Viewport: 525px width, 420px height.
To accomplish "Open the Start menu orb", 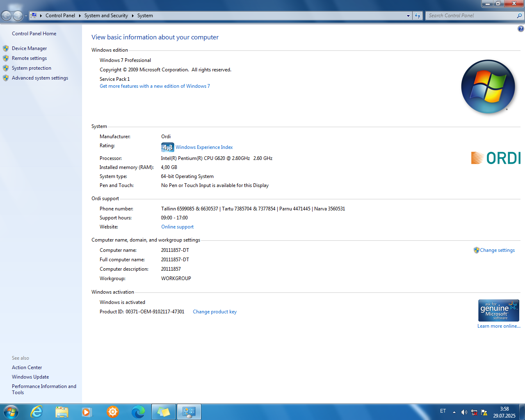I will tap(10, 412).
